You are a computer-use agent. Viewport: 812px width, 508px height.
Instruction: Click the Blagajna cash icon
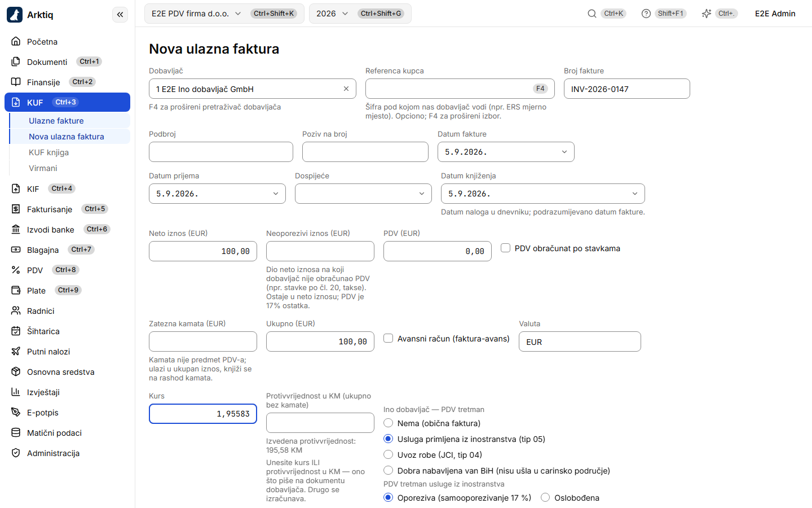point(16,249)
